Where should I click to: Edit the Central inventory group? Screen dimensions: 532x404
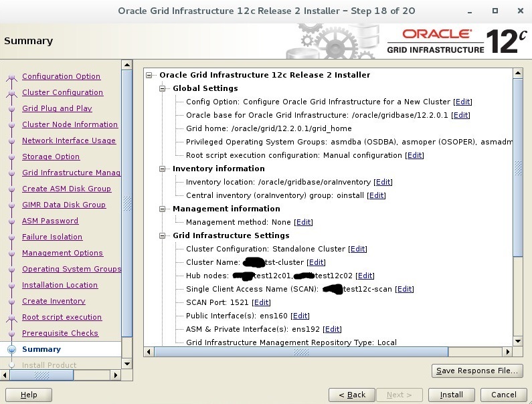coord(376,195)
